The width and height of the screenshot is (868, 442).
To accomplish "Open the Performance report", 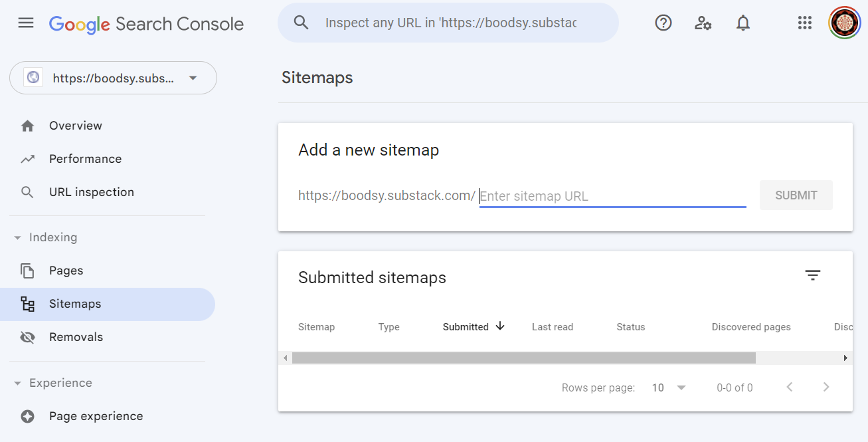I will pyautogui.click(x=84, y=158).
